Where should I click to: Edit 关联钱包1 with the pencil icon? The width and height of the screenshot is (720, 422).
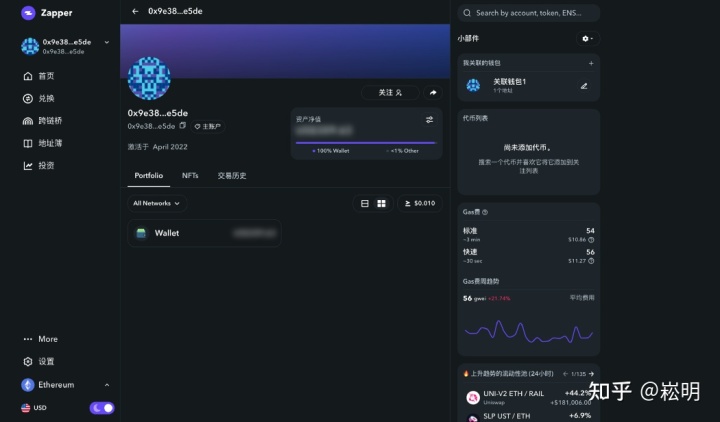click(x=584, y=86)
